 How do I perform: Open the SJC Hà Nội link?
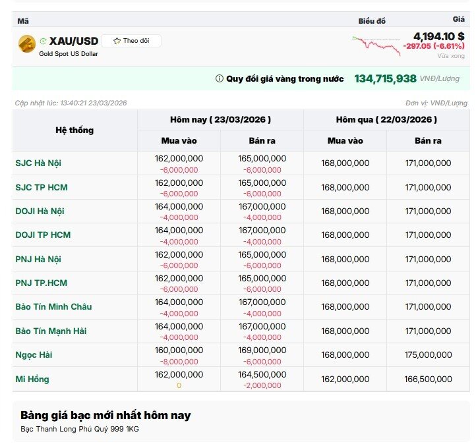tap(38, 163)
